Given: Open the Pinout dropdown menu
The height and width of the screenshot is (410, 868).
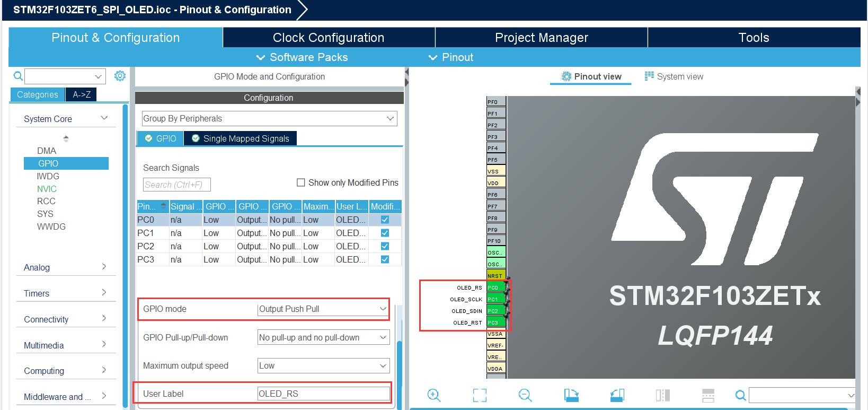Looking at the screenshot, I should [451, 57].
